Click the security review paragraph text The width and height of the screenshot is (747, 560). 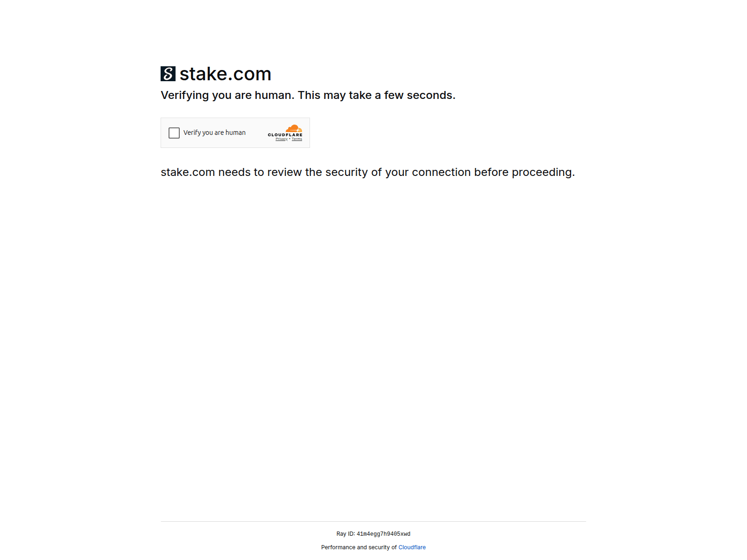368,172
